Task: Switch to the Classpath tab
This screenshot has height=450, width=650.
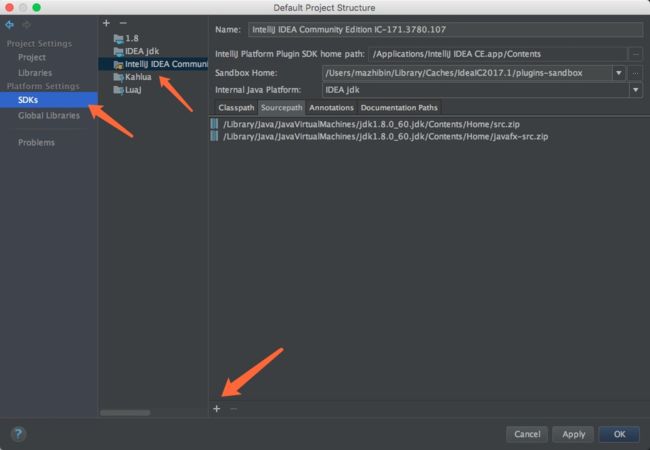Action: coord(236,108)
